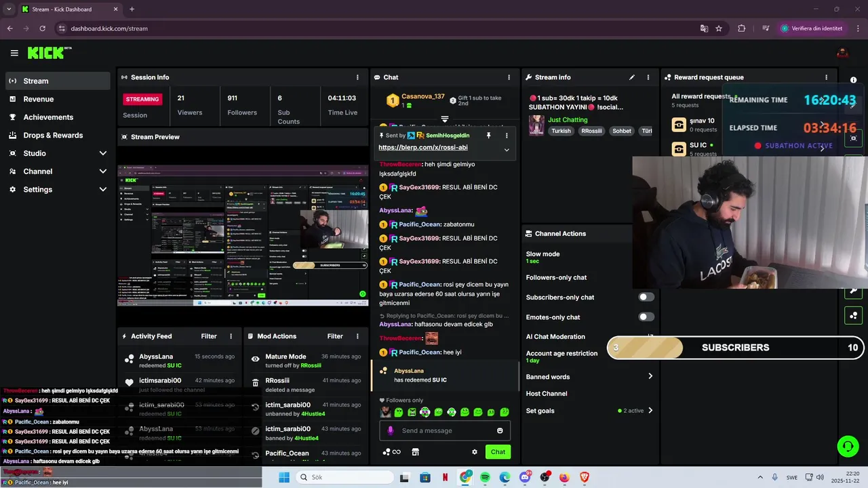This screenshot has width=868, height=488.
Task: Open Activity Feed Filter
Action: [209, 336]
